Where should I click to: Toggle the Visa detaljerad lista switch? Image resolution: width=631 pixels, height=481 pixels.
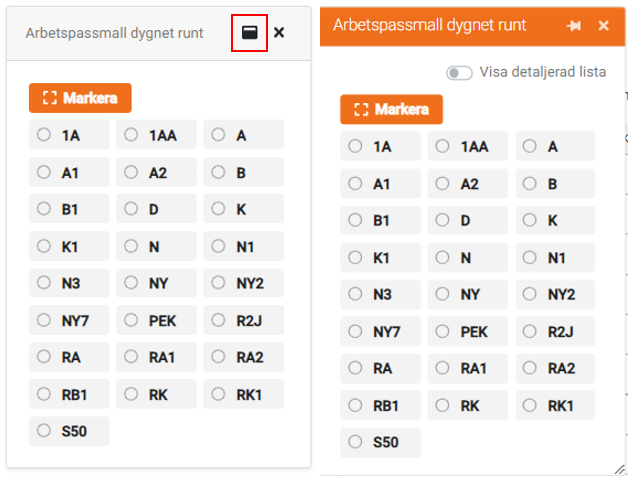click(x=460, y=73)
